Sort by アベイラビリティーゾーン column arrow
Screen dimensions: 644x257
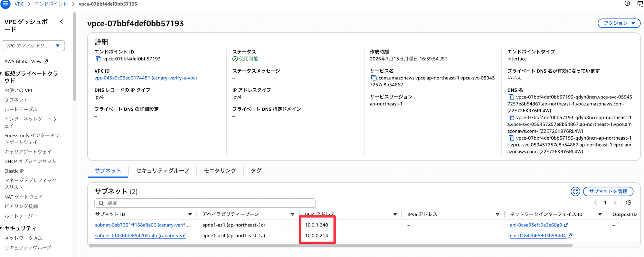[292, 214]
